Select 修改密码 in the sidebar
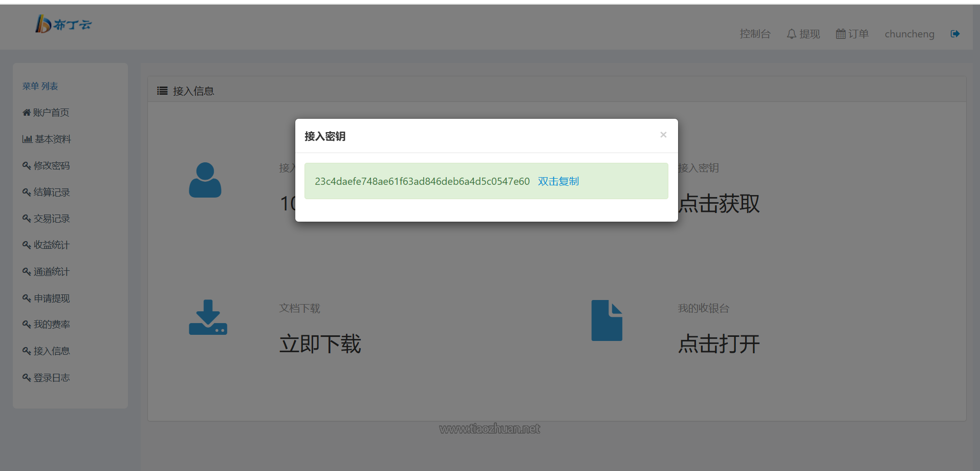 coord(51,165)
